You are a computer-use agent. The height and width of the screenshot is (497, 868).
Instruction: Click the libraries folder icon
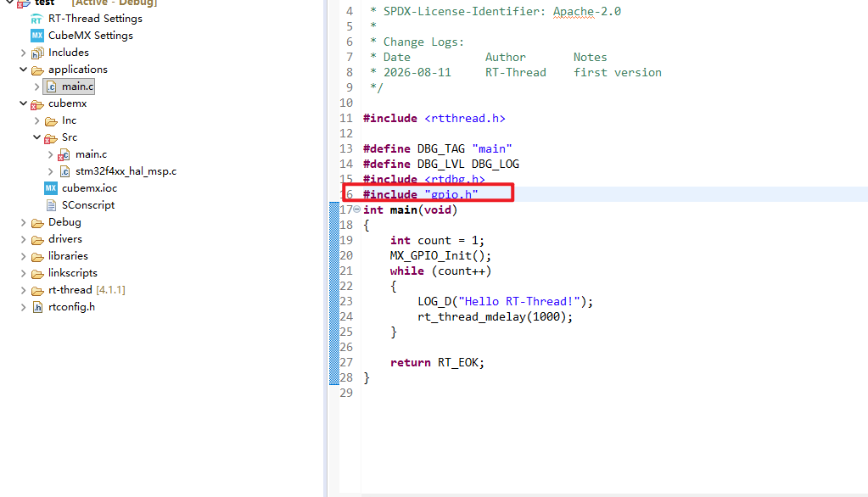pos(37,257)
